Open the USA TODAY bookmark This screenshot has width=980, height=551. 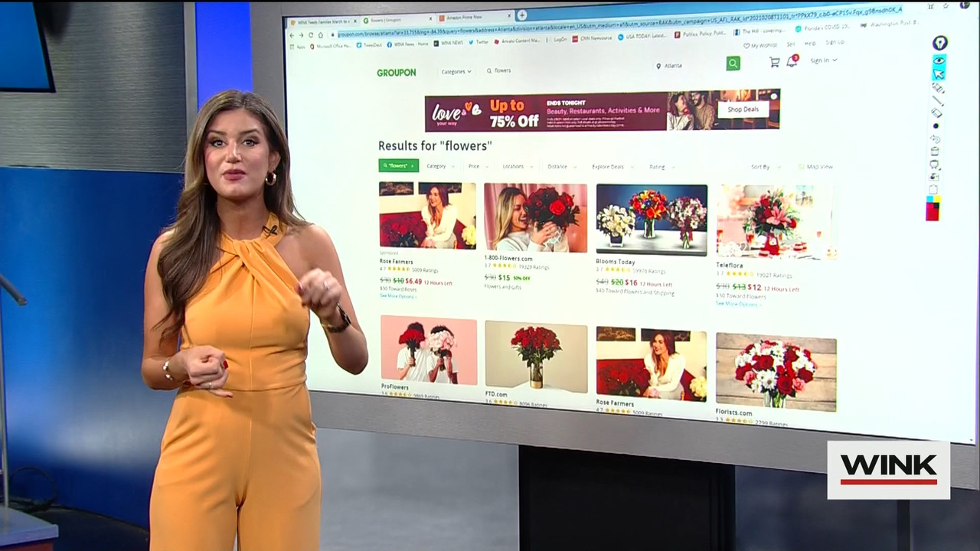(643, 36)
